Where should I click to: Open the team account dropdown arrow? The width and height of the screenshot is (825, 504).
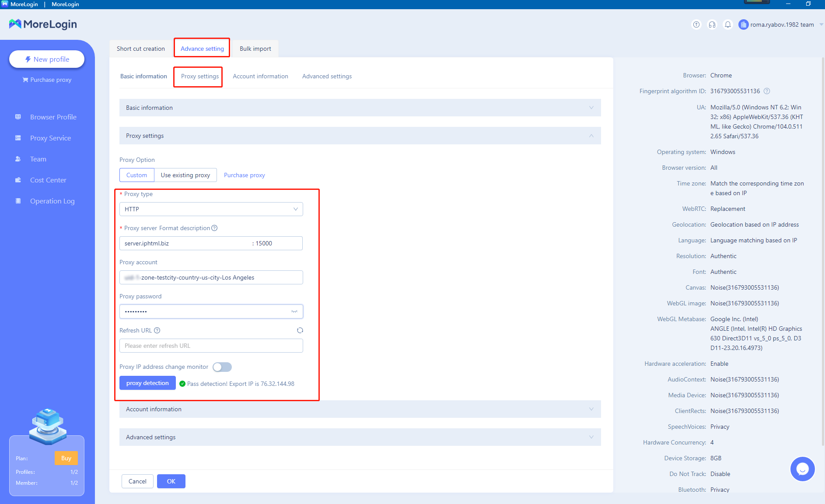[821, 24]
